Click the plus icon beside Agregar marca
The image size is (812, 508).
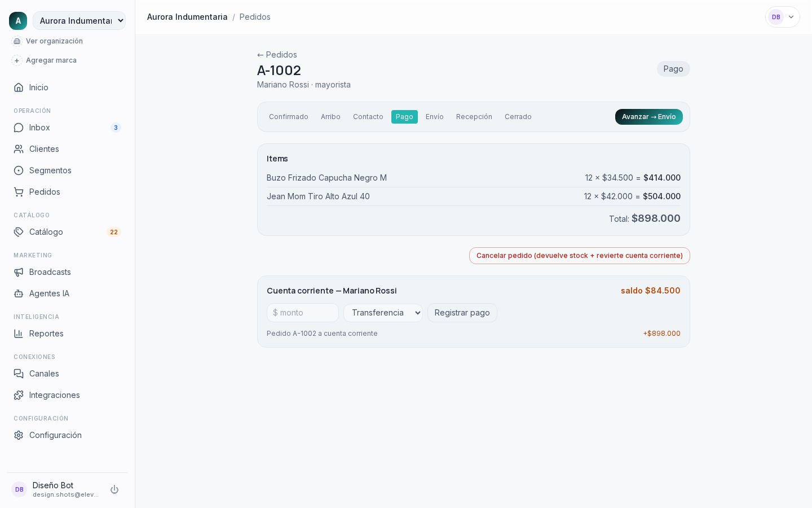point(17,60)
